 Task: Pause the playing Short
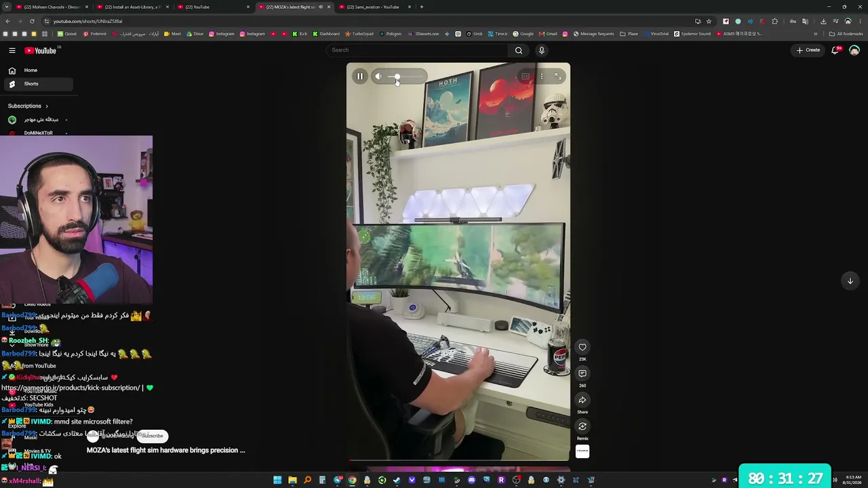(x=360, y=77)
